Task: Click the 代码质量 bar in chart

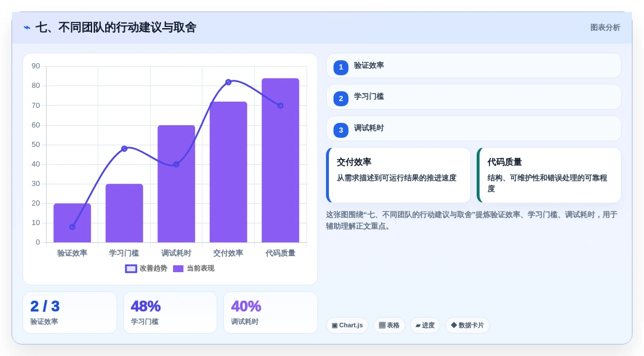Action: [281, 160]
